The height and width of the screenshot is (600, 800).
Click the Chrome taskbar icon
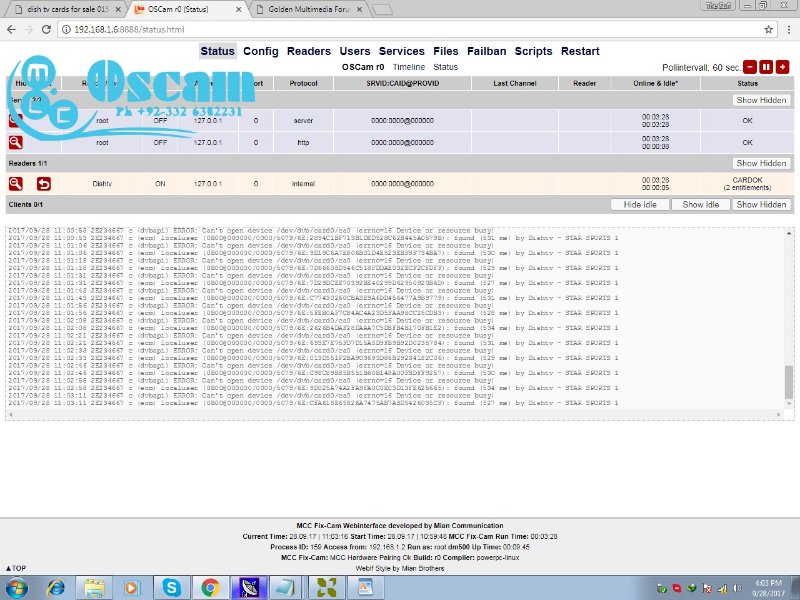point(210,588)
